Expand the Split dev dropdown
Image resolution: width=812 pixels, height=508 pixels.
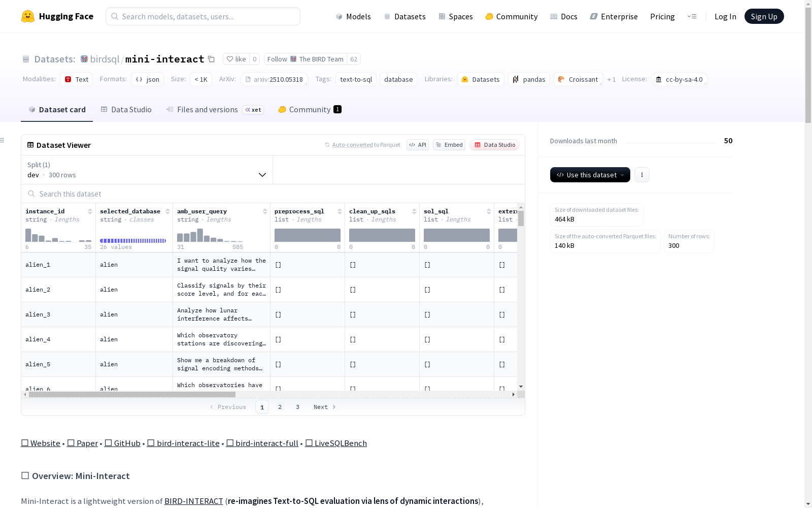(147, 170)
